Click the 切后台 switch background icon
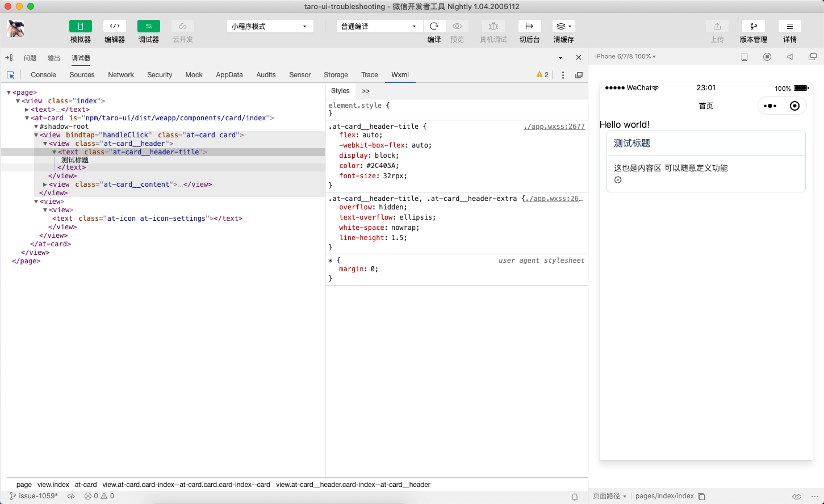This screenshot has width=824, height=504. (x=529, y=26)
